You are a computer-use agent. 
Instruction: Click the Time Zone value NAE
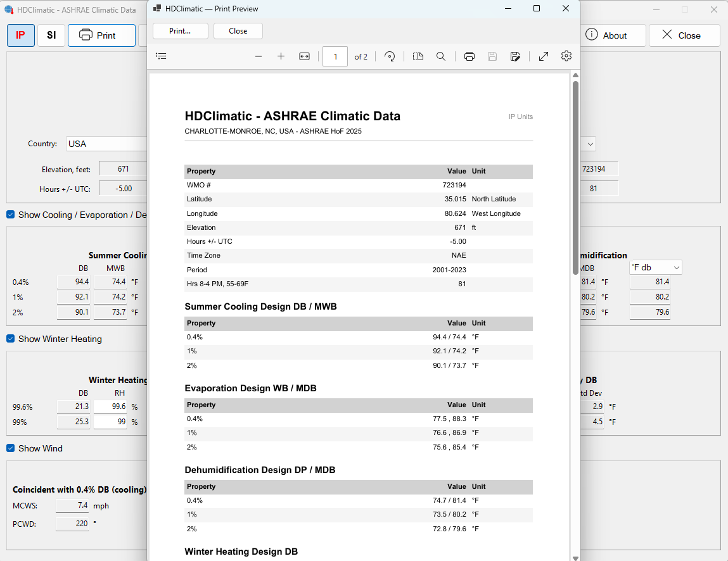(459, 255)
